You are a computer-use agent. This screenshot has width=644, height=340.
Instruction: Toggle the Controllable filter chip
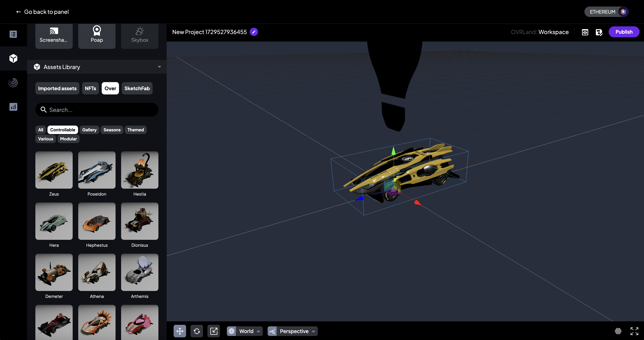coord(62,130)
